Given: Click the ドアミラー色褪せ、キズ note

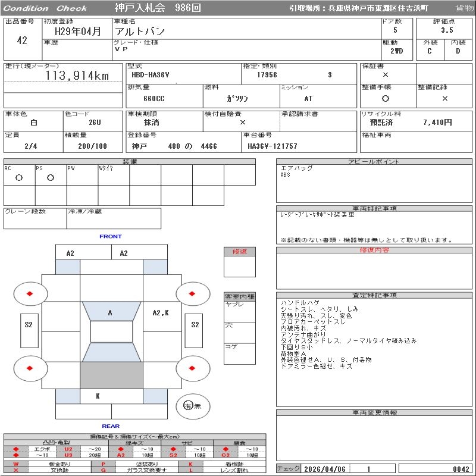Looking at the screenshot, I should click(317, 366).
